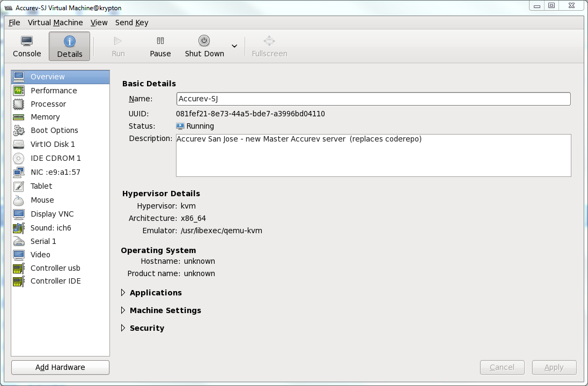
Task: Click the Fullscreen toolbar icon
Action: click(x=269, y=40)
